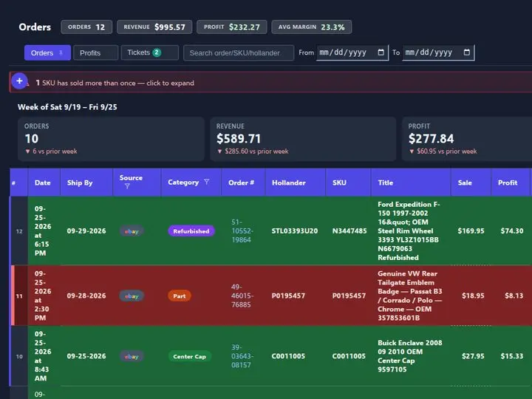Switch to the Profits tab
The width and height of the screenshot is (532, 399).
[x=95, y=53]
